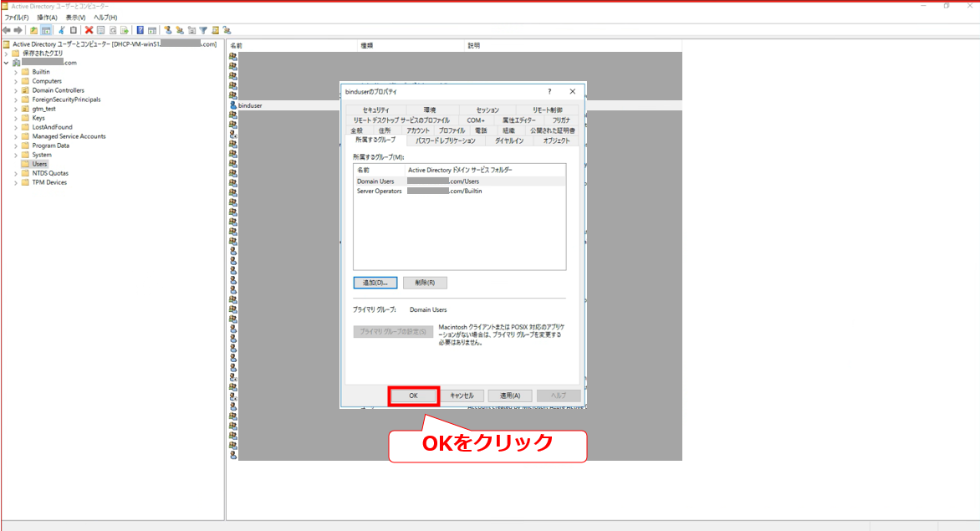Create a new group with the two-users icon
Image resolution: width=980 pixels, height=531 pixels.
click(x=180, y=30)
